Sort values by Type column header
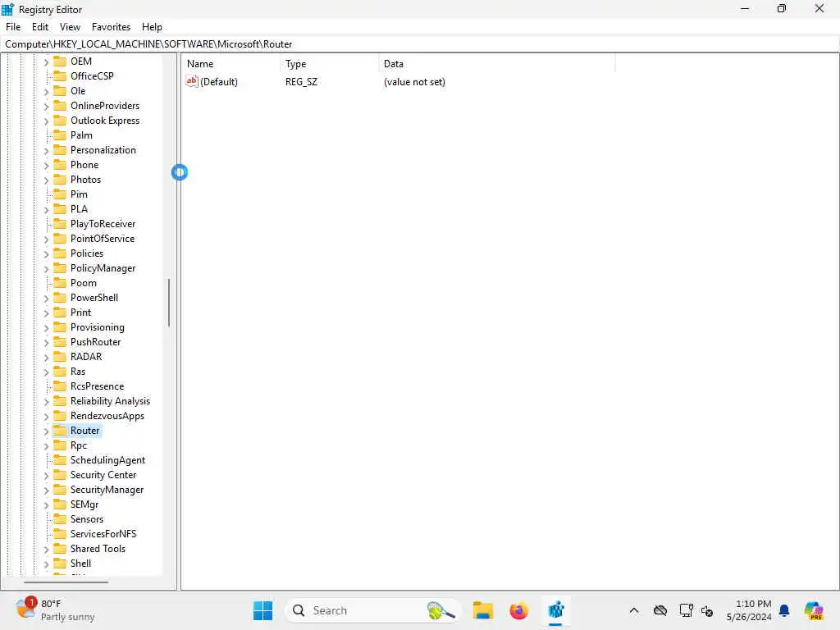The width and height of the screenshot is (840, 630). pyautogui.click(x=329, y=64)
